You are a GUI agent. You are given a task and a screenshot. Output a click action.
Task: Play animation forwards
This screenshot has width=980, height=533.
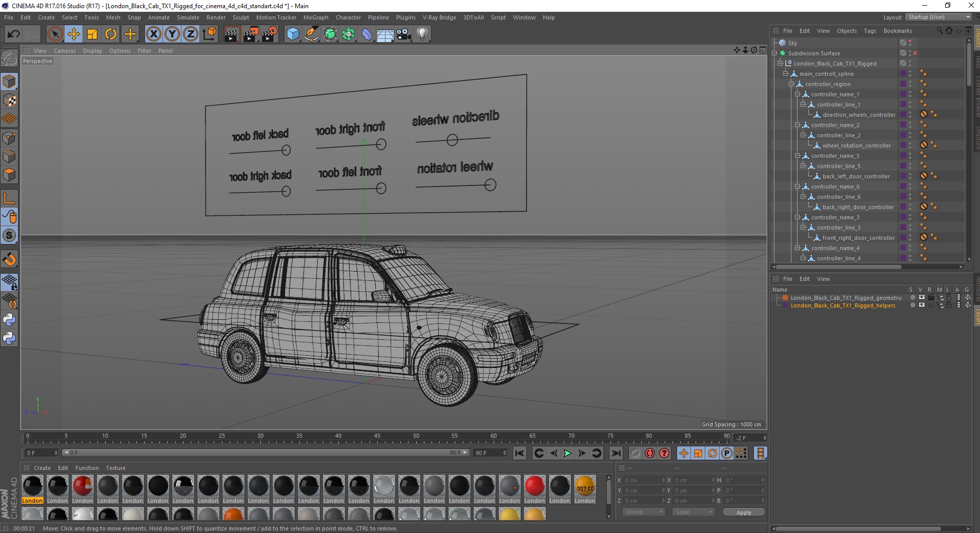(x=567, y=453)
